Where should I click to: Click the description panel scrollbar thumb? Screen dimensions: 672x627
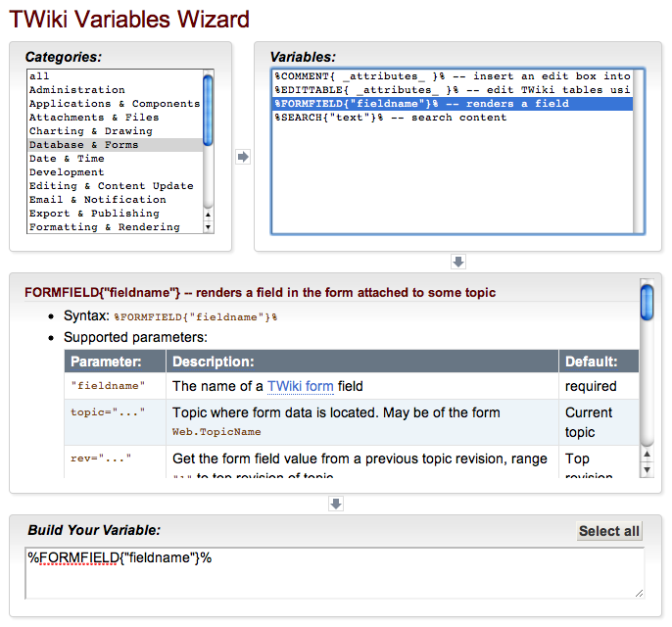pos(647,303)
